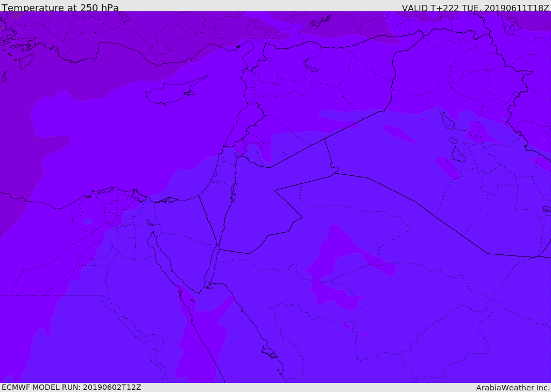Click the 'VALID T+222 TUE. 20190611T18Z' label
This screenshot has width=551, height=392.
pyautogui.click(x=476, y=8)
